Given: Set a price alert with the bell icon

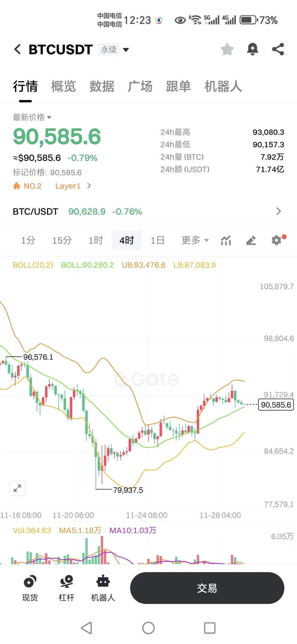Looking at the screenshot, I should (253, 49).
